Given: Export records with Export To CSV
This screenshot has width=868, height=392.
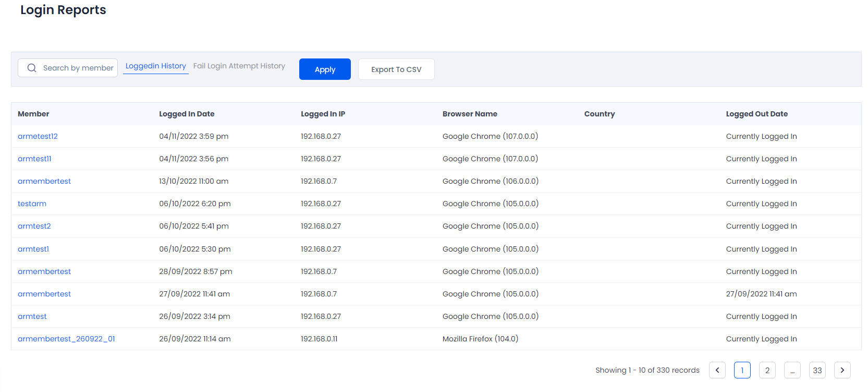Looking at the screenshot, I should click(x=396, y=69).
